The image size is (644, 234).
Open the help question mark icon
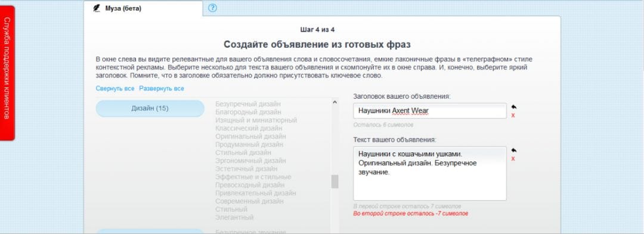point(212,8)
